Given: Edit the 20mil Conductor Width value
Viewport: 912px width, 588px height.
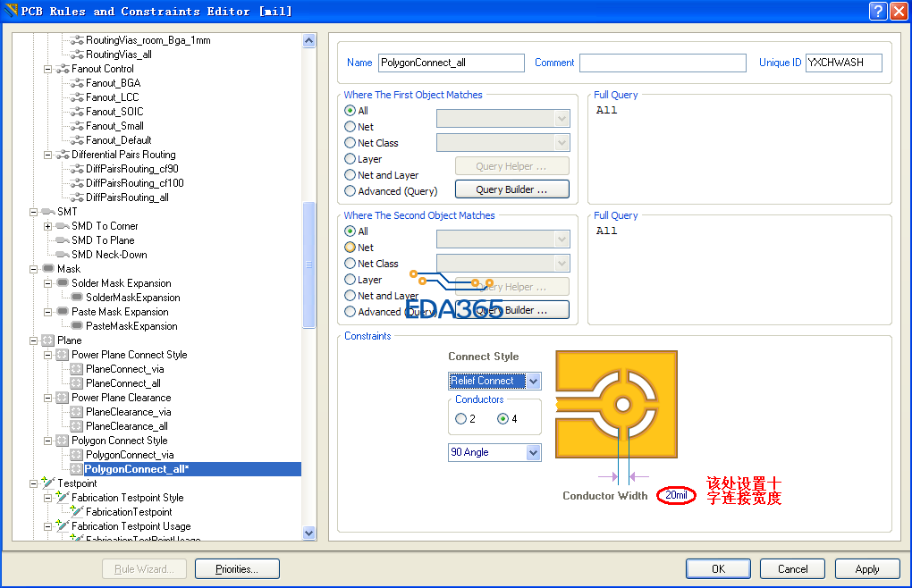Looking at the screenshot, I should click(x=676, y=496).
